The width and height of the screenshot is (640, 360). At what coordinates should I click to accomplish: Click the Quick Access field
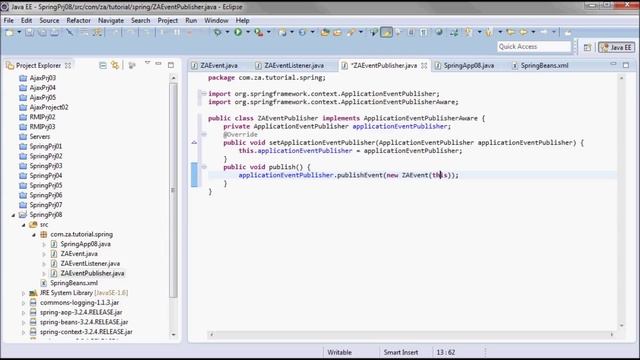tap(533, 47)
